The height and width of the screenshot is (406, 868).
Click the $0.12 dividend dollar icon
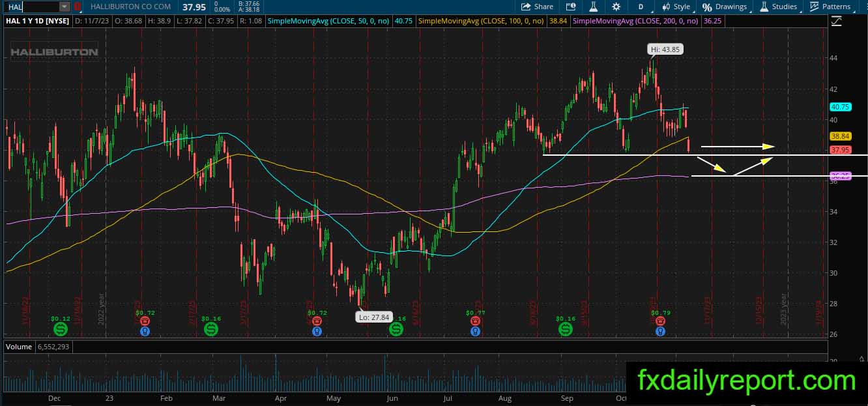(61, 330)
